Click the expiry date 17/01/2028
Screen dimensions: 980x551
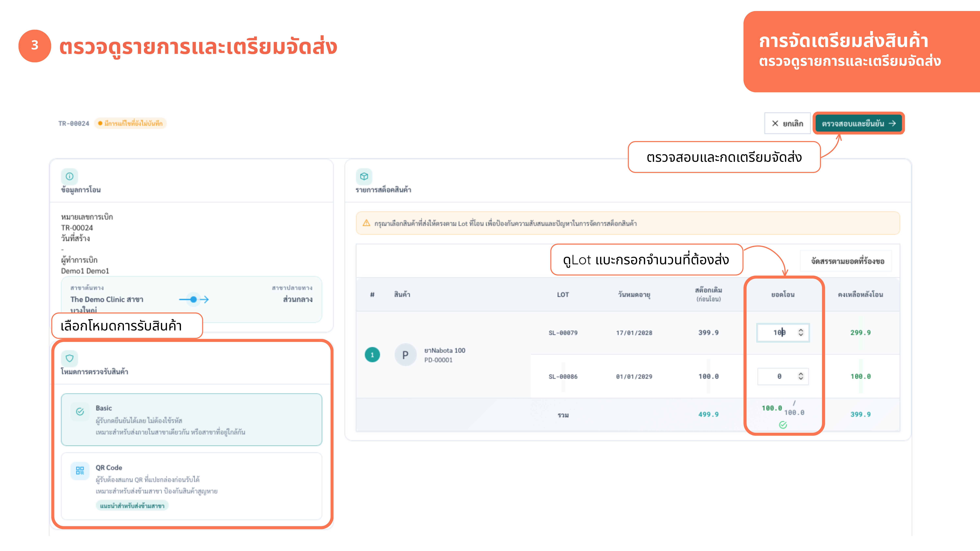634,333
